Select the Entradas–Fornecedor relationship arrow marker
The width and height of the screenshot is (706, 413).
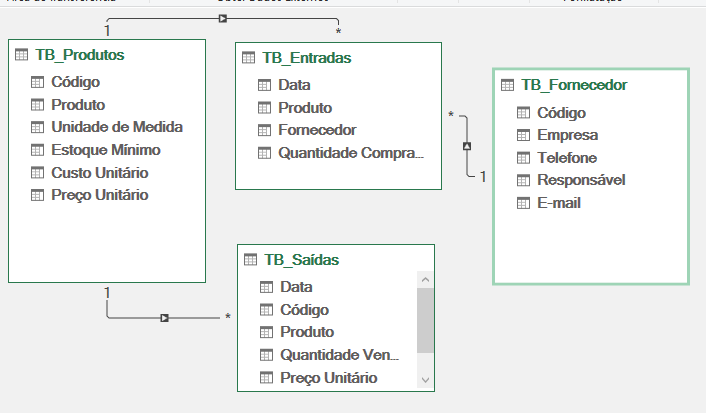(467, 146)
